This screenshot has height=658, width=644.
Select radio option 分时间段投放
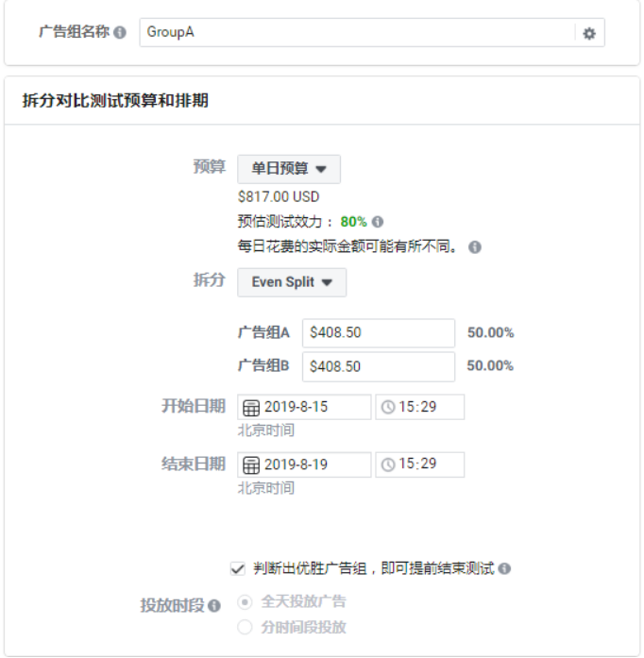tap(245, 628)
